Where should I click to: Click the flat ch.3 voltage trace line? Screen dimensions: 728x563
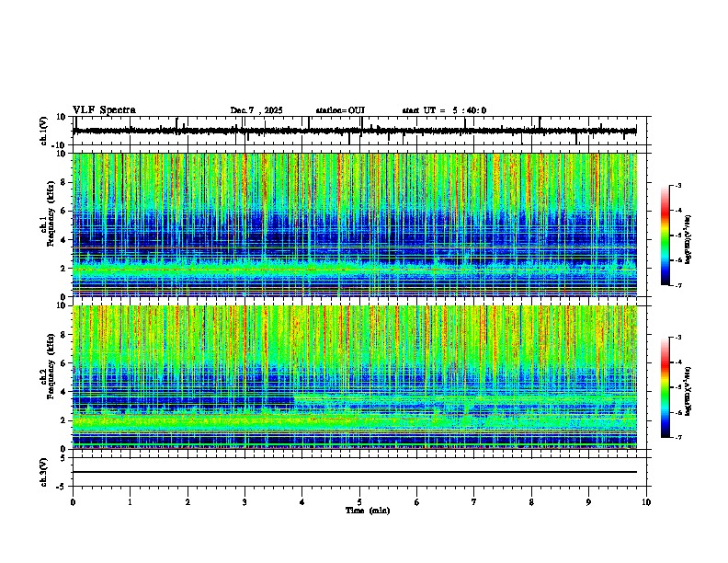pos(355,472)
